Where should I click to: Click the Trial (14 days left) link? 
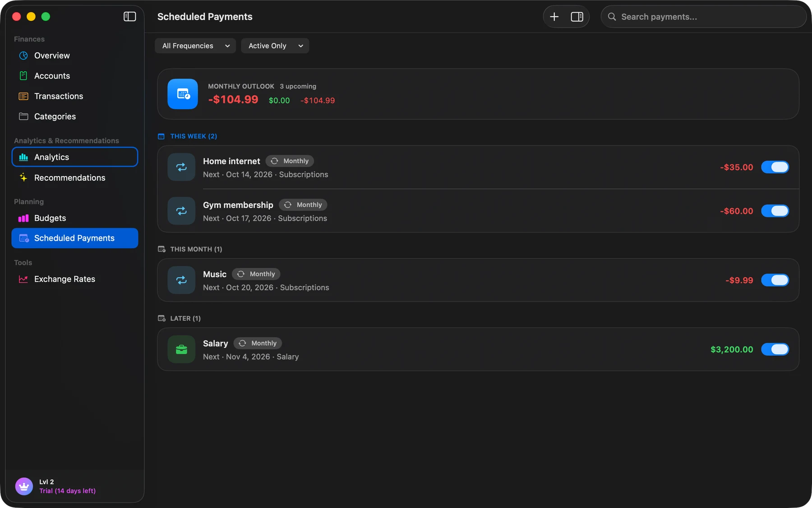pos(67,491)
